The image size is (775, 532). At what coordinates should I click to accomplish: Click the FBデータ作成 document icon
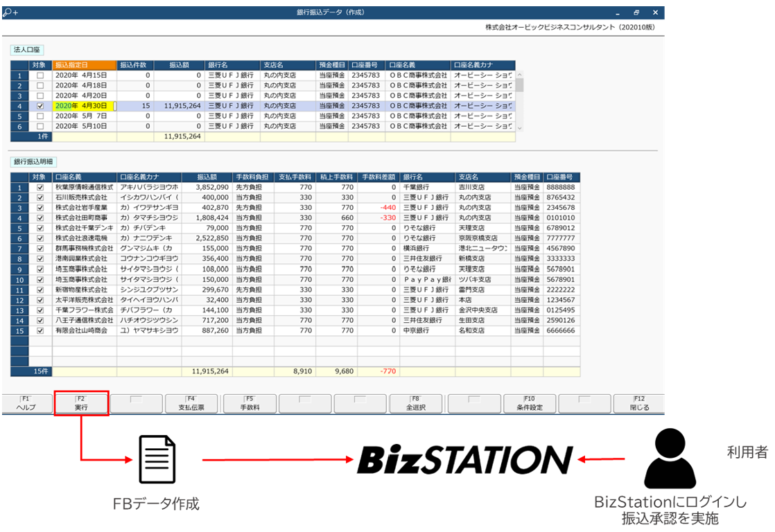click(x=157, y=459)
